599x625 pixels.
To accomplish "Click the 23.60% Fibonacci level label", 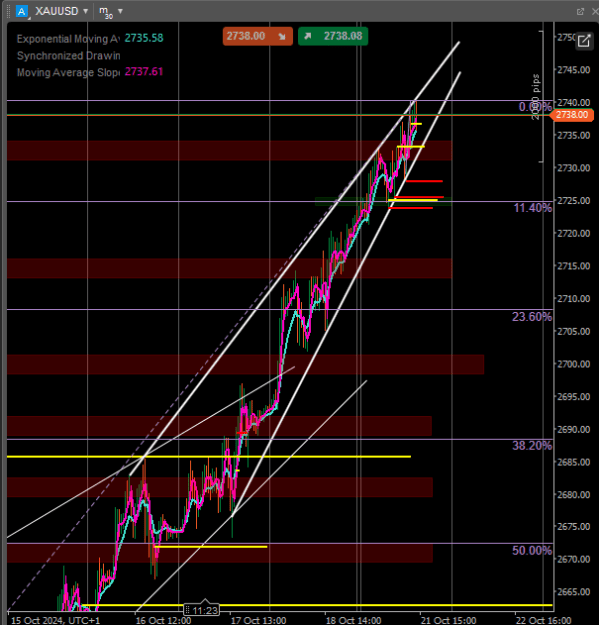I will point(532,317).
